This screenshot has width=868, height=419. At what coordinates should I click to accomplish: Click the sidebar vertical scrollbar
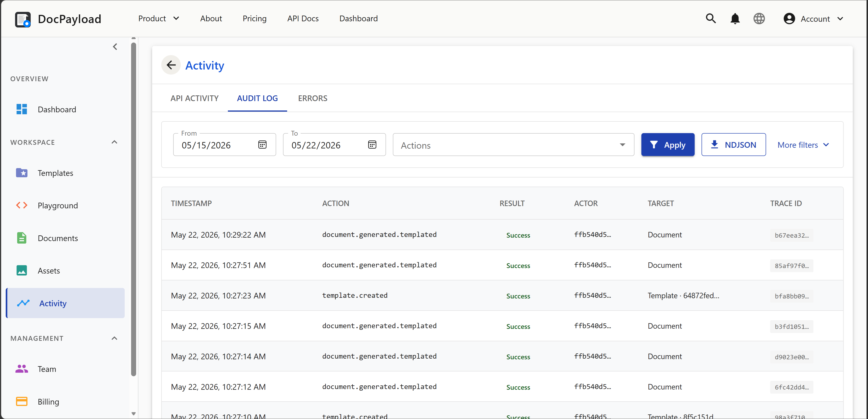coord(133,209)
